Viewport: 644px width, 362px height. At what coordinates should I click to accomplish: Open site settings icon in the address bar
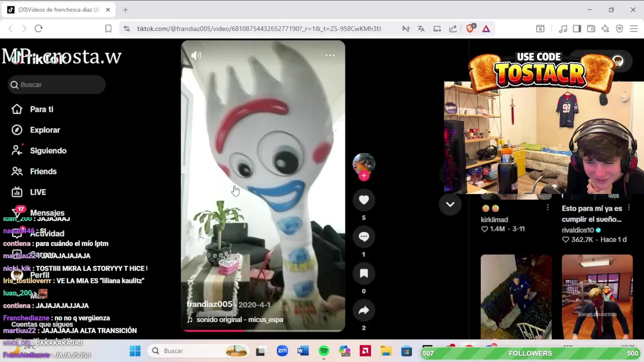click(x=127, y=29)
